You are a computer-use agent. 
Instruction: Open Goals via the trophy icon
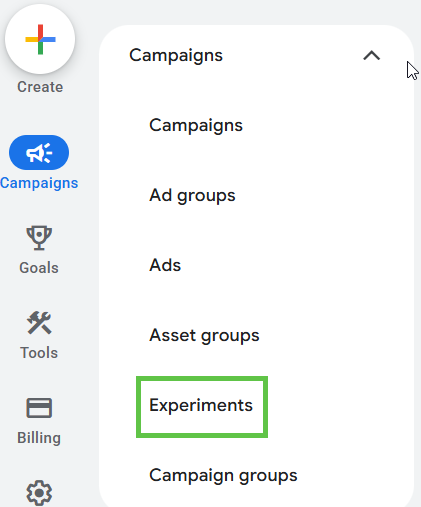39,238
